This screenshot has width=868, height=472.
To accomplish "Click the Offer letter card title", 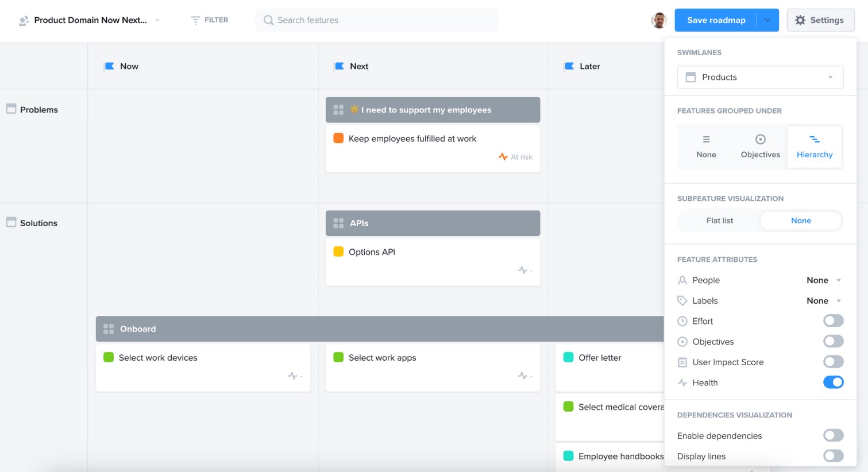I will [x=600, y=357].
